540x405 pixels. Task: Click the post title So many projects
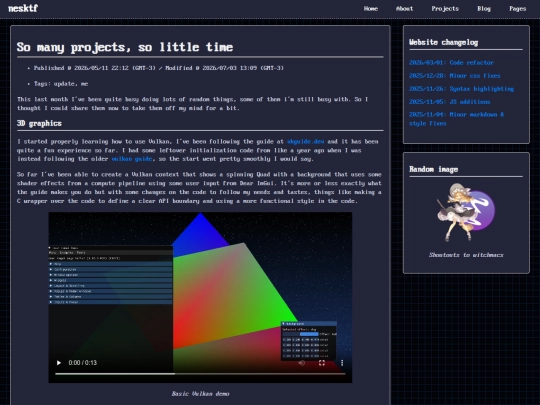[x=125, y=47]
